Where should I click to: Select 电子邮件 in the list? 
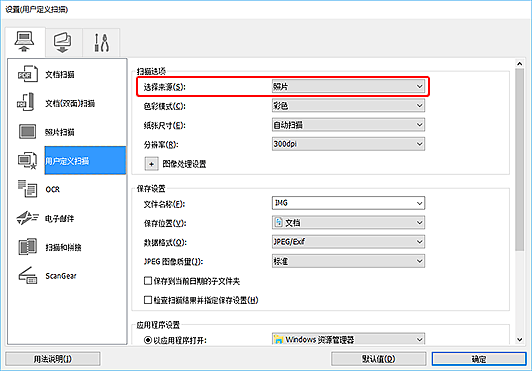pos(59,218)
